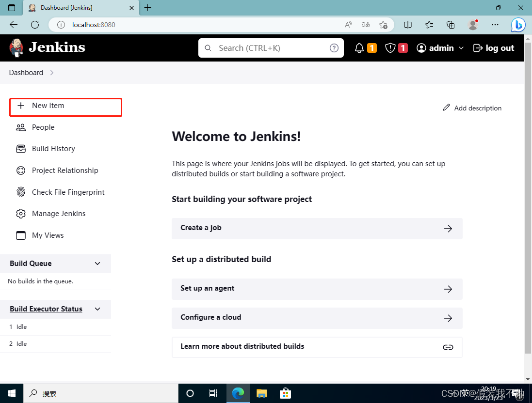
Task: Click the arrow on Set up an agent
Action: [x=448, y=289]
